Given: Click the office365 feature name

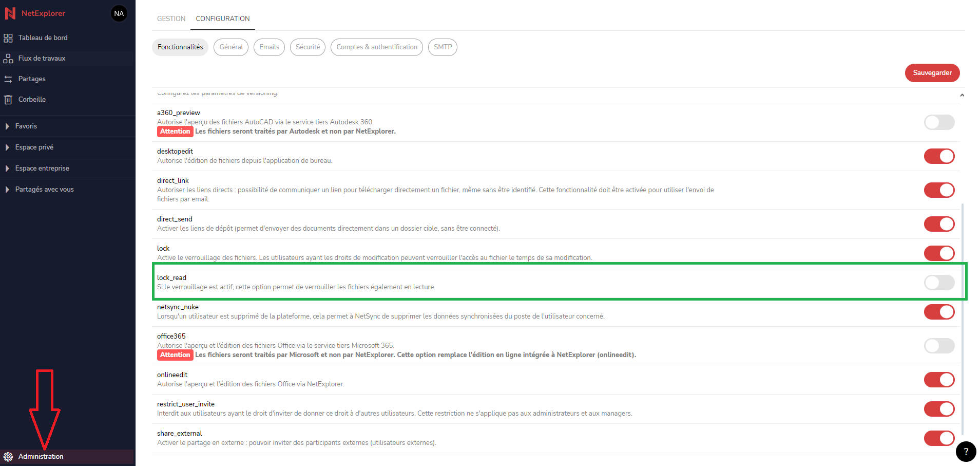Looking at the screenshot, I should click(x=171, y=337).
